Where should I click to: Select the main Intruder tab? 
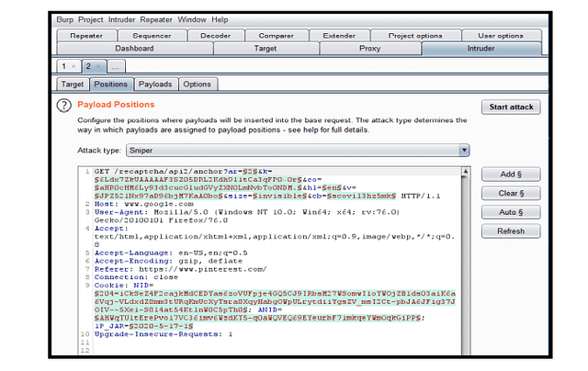pyautogui.click(x=481, y=49)
